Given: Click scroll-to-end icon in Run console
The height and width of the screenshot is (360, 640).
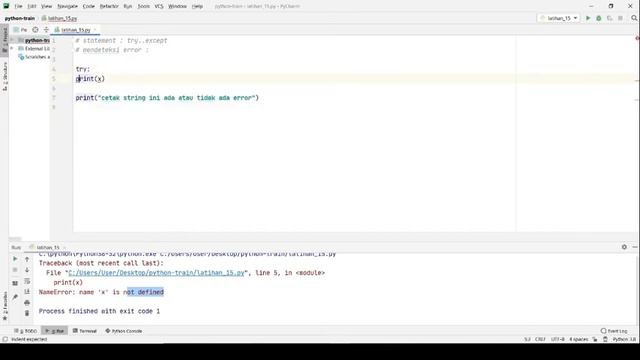Looking at the screenshot, I should 27,291.
